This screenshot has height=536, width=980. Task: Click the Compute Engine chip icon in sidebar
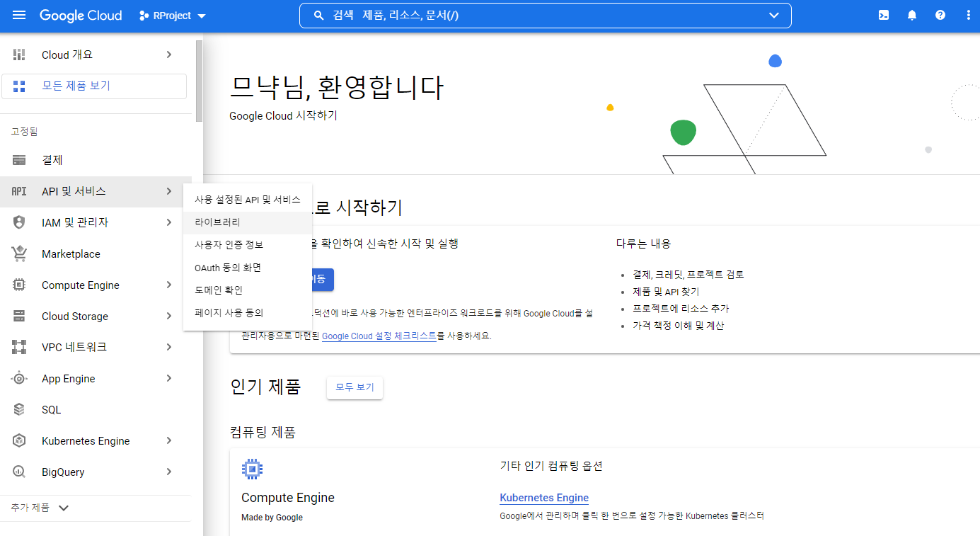[x=19, y=285]
